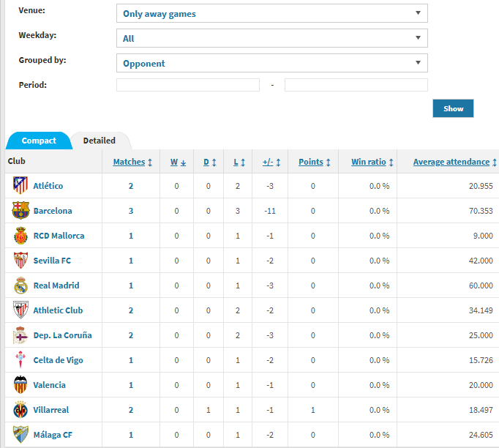Open the Weekday dropdown
The height and width of the screenshot is (448, 499).
271,38
